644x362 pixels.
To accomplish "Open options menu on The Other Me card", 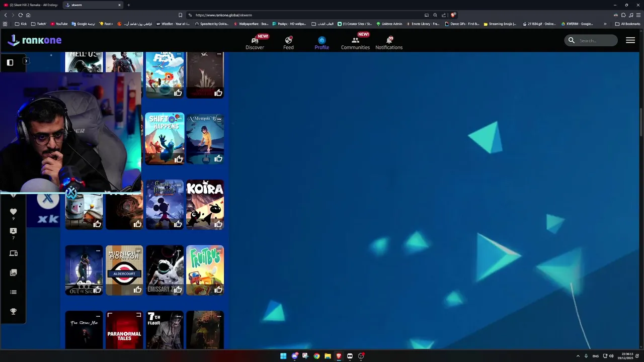I will (98, 316).
